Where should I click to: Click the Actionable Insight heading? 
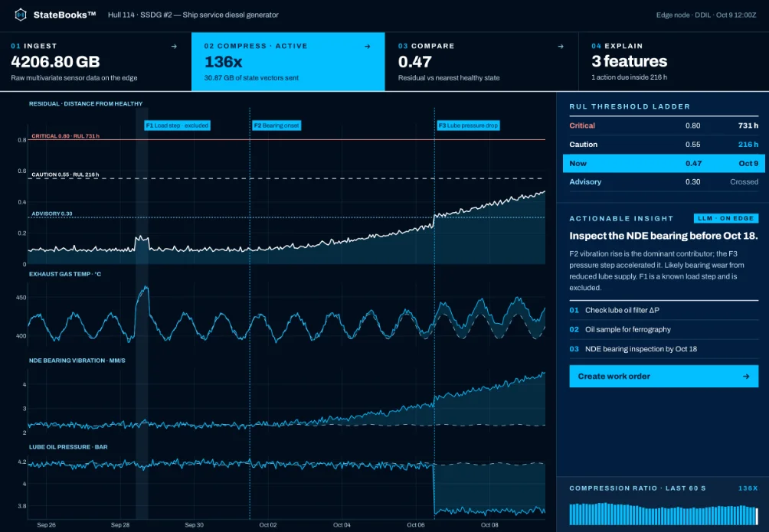pyautogui.click(x=621, y=219)
